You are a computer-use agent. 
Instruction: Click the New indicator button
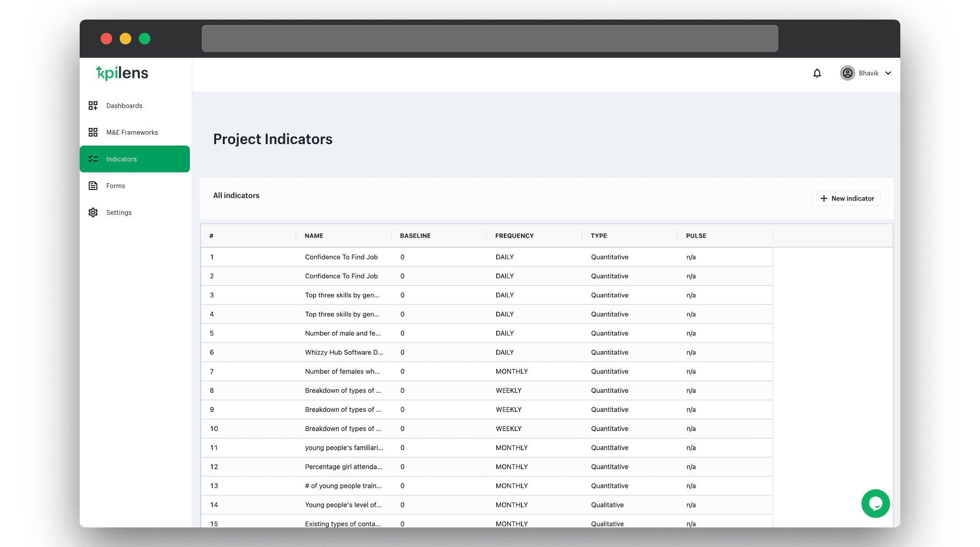click(846, 199)
